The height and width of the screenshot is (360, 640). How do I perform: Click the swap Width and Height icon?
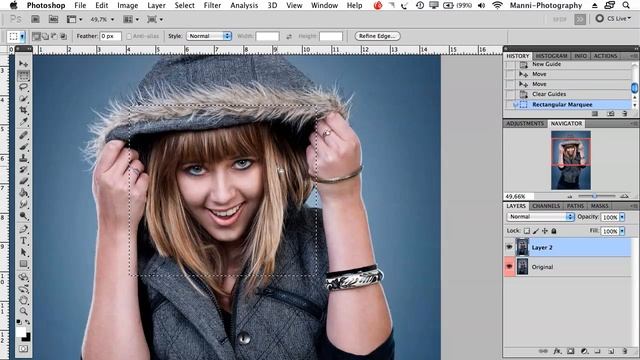[289, 36]
